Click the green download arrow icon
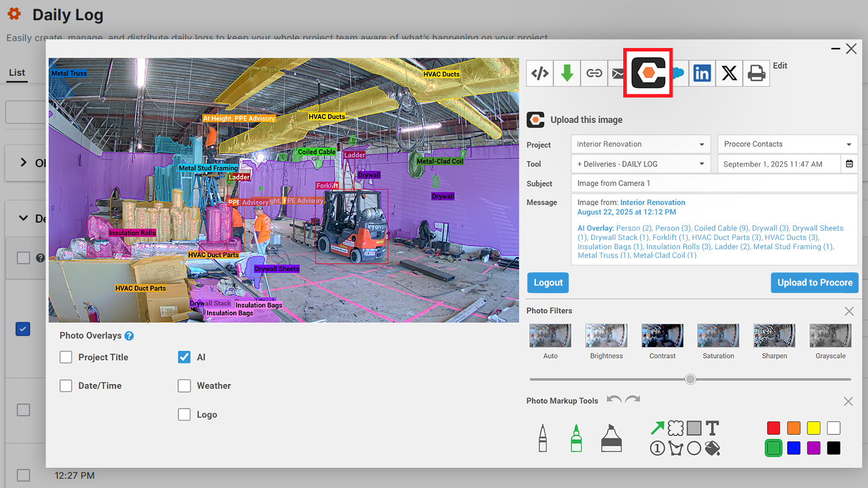The width and height of the screenshot is (868, 488). pos(567,73)
